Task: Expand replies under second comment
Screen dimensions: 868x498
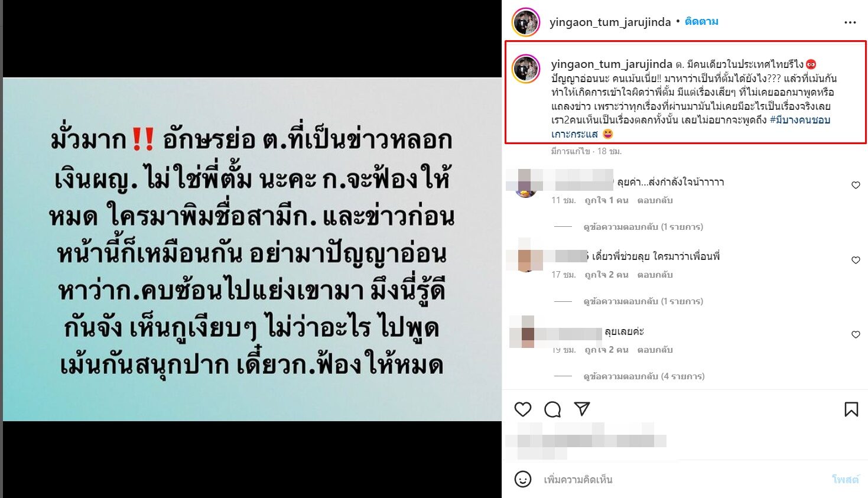Action: tap(643, 301)
